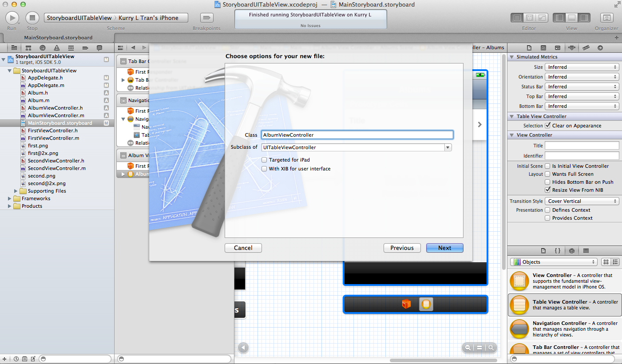
Task: Click Next in the new file dialog
Action: 445,248
